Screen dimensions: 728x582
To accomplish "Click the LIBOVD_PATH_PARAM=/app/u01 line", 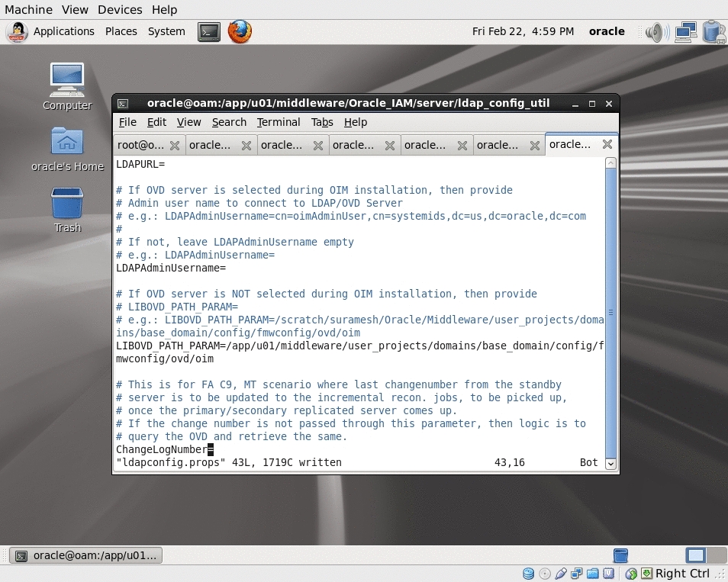I will 360,352.
